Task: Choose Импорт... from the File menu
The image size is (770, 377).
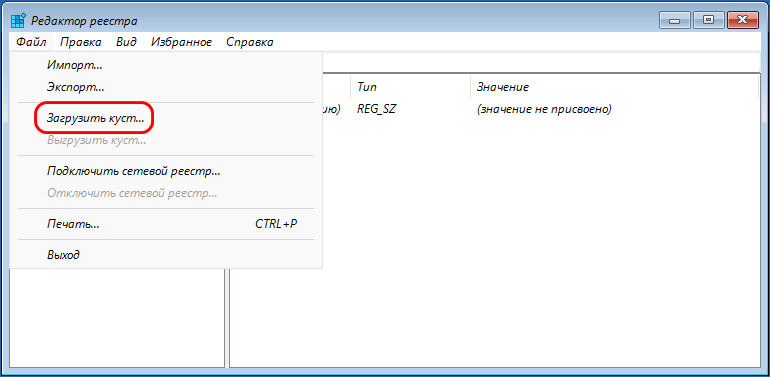Action: pos(166,65)
